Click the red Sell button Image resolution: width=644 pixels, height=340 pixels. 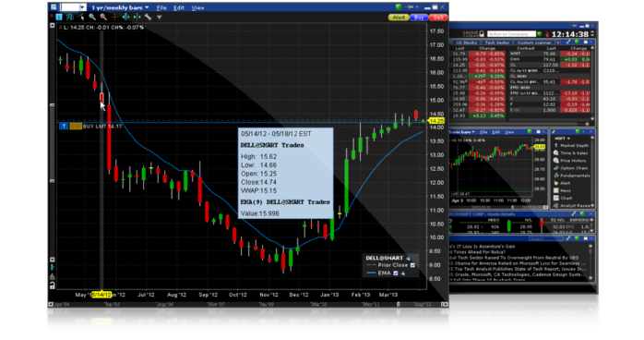pyautogui.click(x=438, y=18)
